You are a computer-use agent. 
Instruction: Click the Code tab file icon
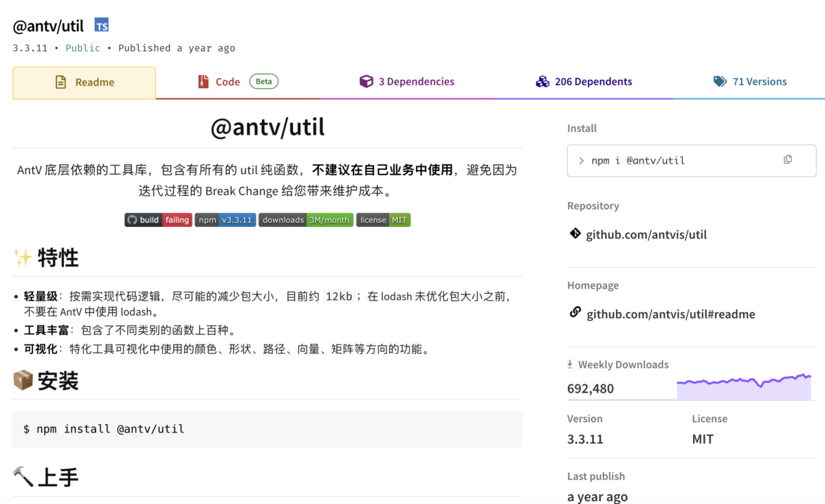click(203, 82)
